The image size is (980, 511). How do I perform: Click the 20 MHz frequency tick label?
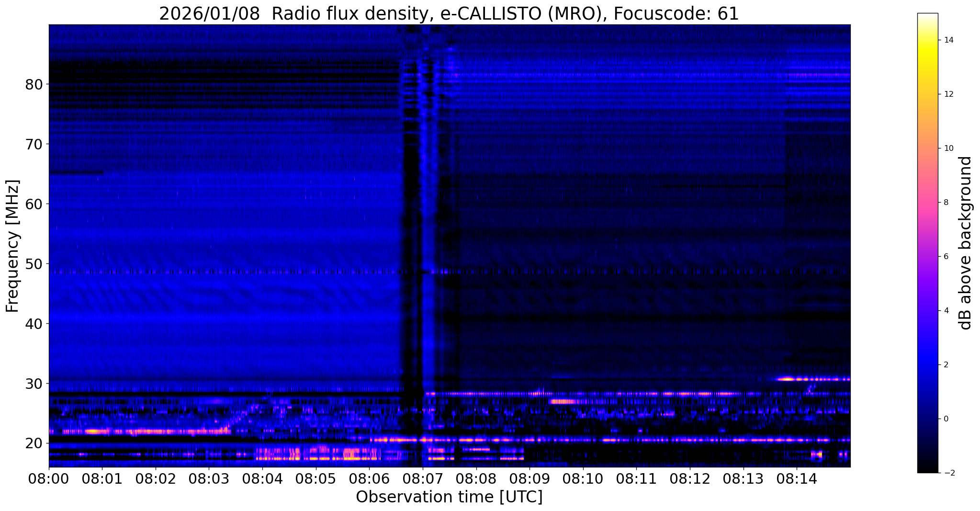34,443
